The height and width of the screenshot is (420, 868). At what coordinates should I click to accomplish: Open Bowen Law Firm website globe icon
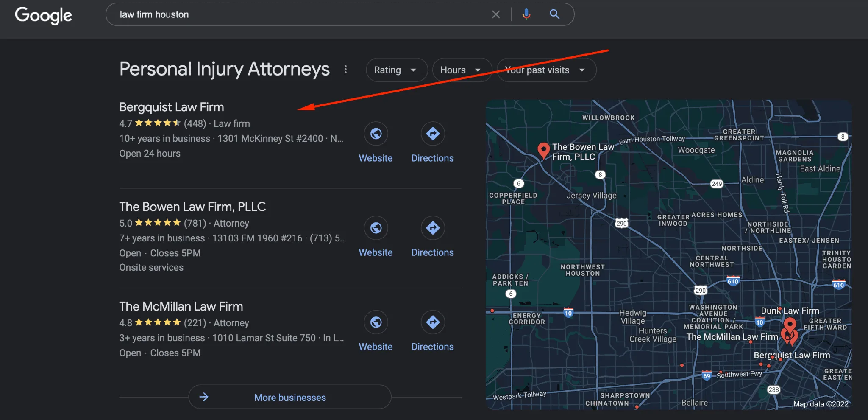(376, 228)
